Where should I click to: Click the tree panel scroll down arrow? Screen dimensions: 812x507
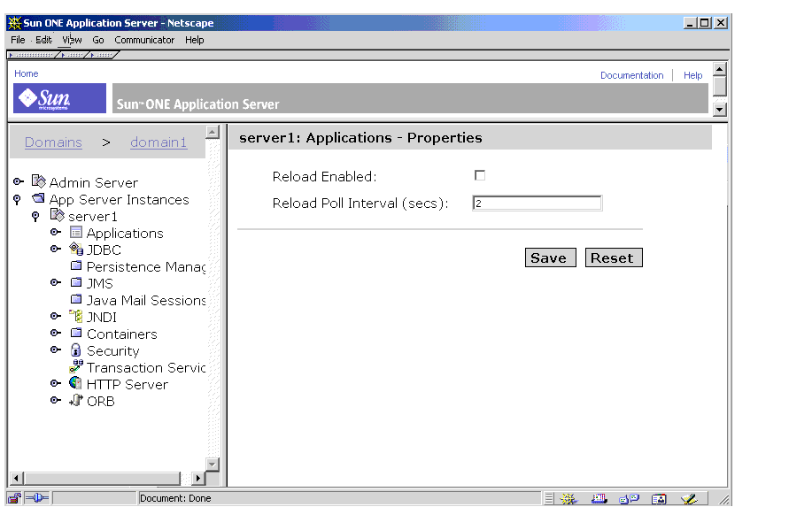[x=213, y=464]
